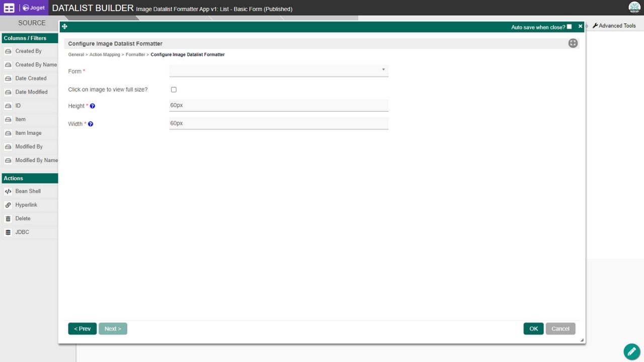Click the Height input field
The width and height of the screenshot is (644, 362).
279,106
